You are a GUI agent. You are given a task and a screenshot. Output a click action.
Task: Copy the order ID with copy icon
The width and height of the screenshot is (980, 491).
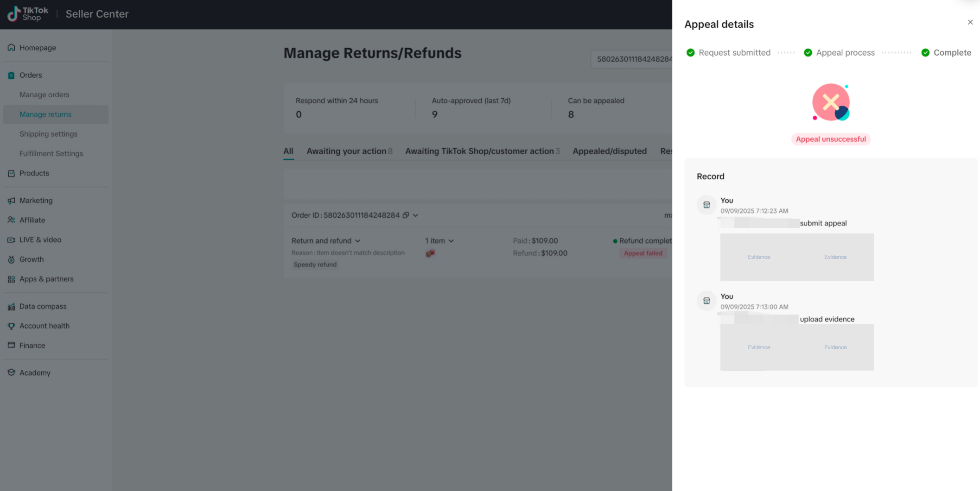coord(406,215)
